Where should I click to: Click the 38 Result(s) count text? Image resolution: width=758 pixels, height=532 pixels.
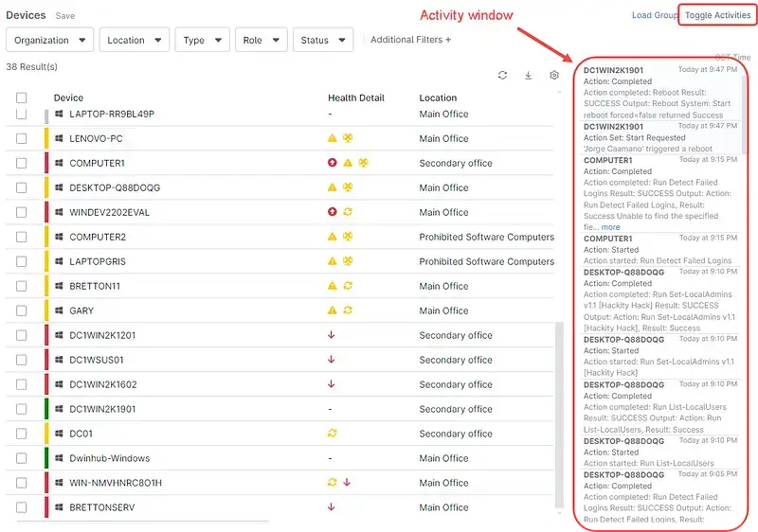pos(32,66)
